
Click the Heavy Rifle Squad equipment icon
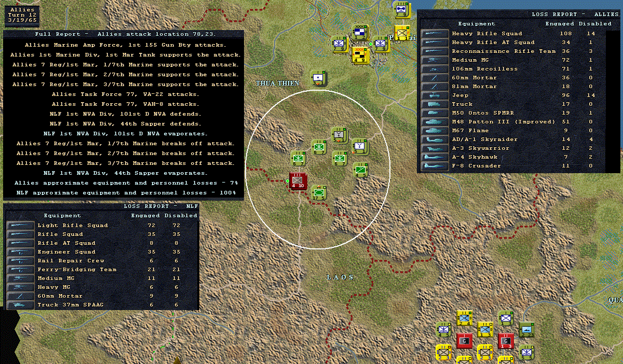point(434,34)
